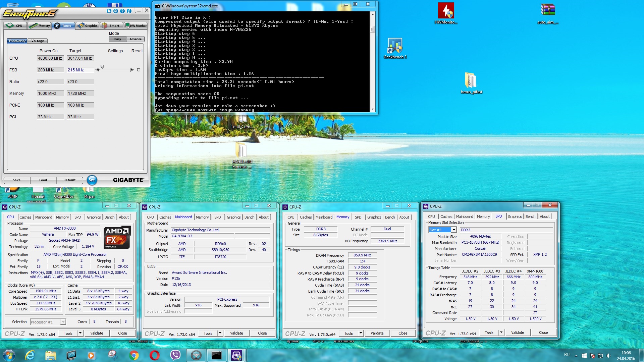The image size is (644, 362).
Task: Click Default button in EasyTune6
Action: (69, 180)
